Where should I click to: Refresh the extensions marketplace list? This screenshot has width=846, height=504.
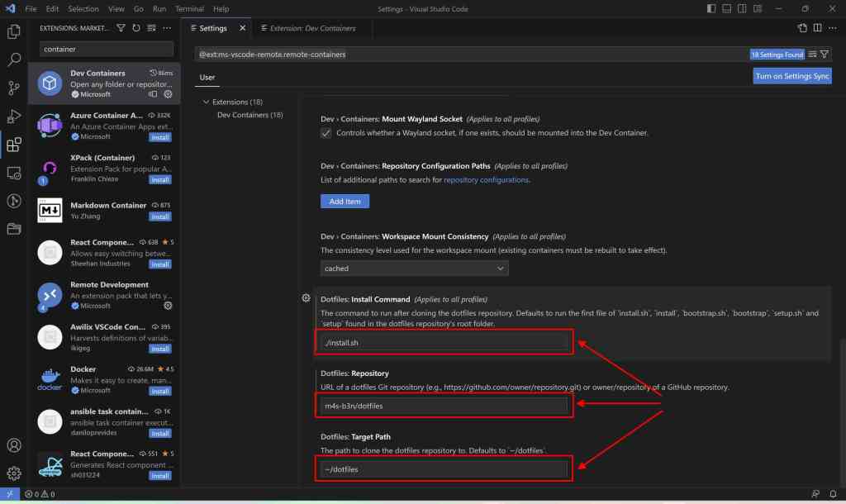click(x=136, y=28)
